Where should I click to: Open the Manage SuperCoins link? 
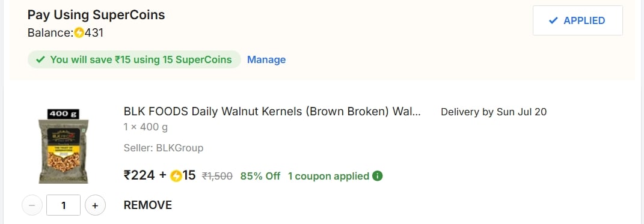(x=266, y=59)
